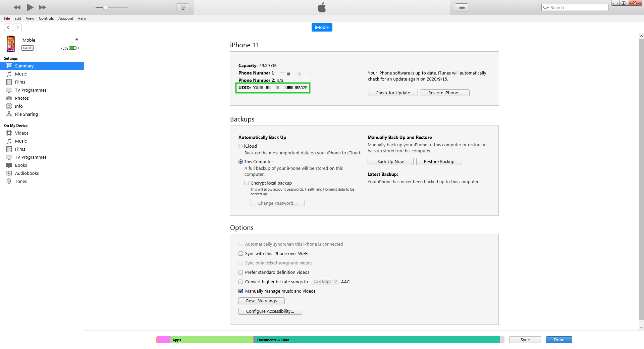Open the File menu
The image size is (644, 349).
point(7,18)
